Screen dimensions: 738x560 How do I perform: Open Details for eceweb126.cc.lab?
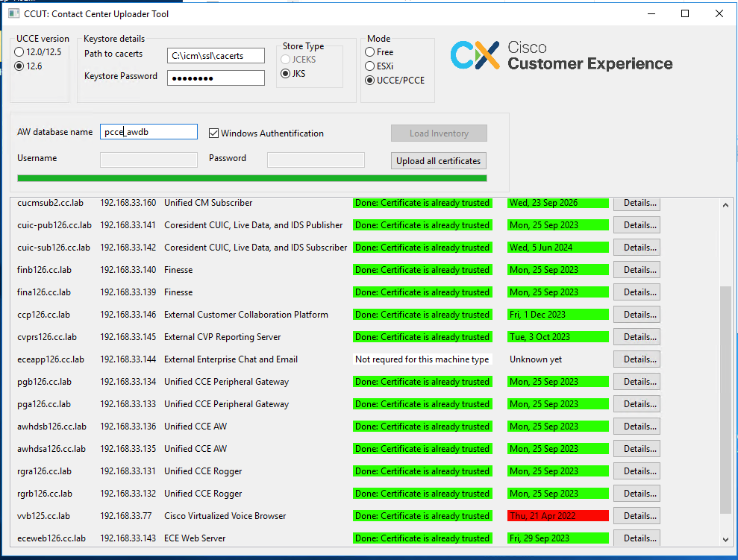[637, 538]
